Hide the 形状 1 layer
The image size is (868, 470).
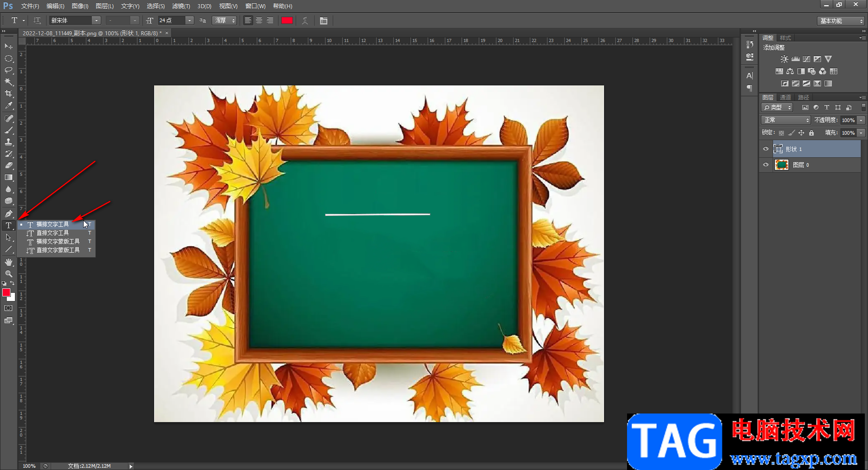(766, 149)
